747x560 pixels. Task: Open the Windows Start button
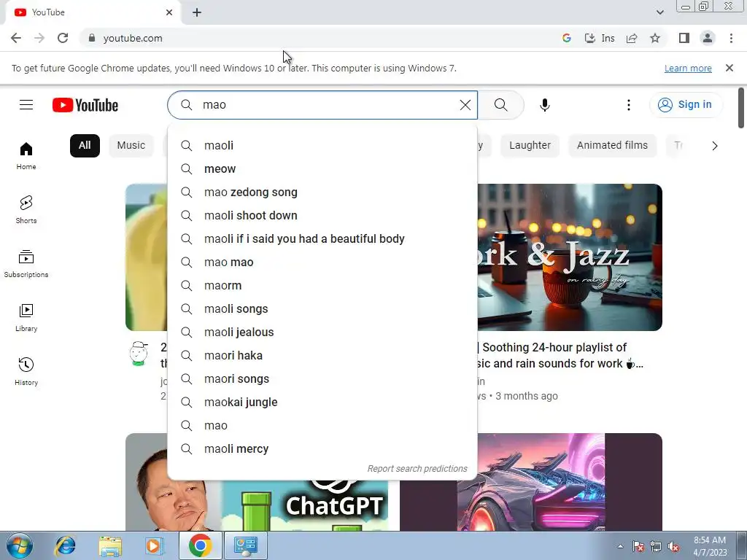pyautogui.click(x=20, y=545)
